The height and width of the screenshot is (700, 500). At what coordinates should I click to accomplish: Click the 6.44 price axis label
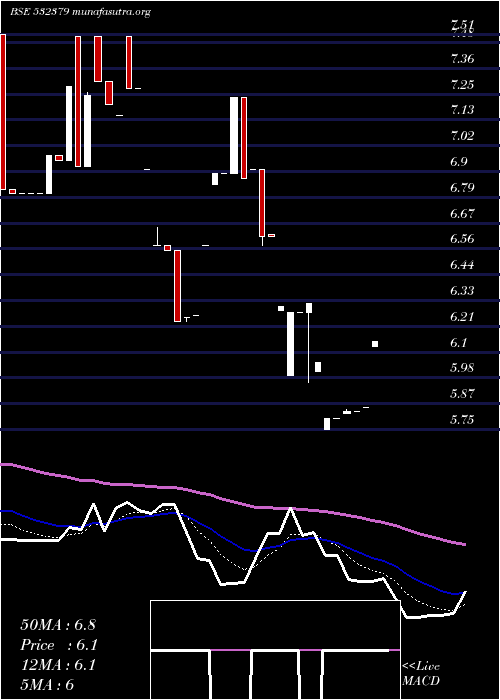click(x=462, y=265)
